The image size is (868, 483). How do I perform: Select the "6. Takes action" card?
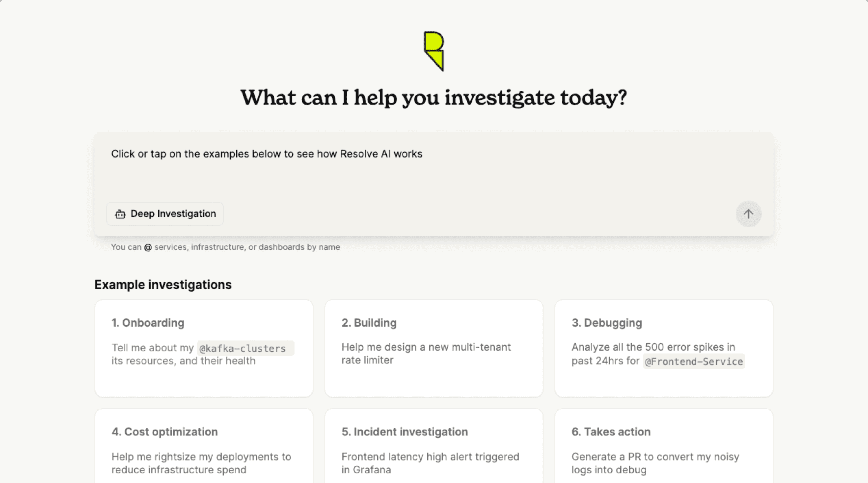pyautogui.click(x=663, y=449)
